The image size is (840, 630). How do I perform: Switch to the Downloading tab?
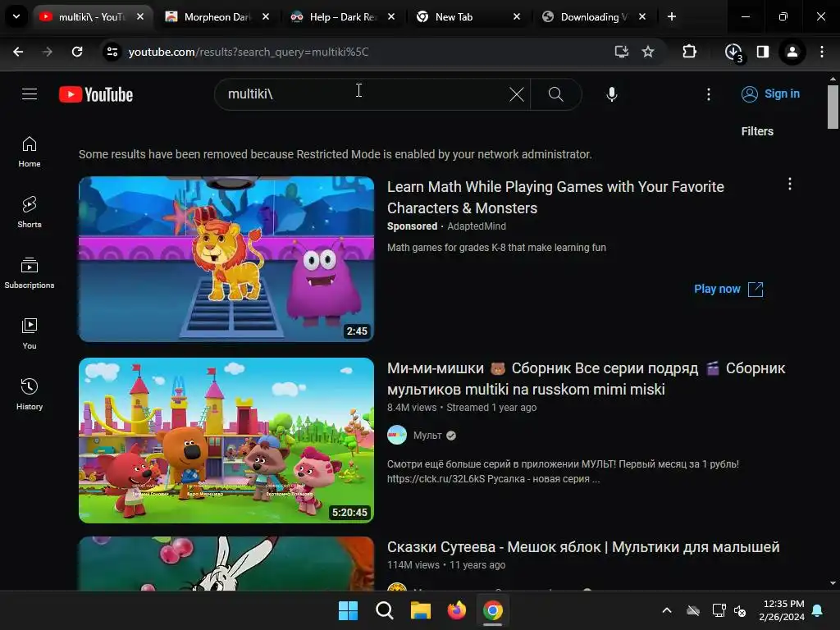(x=594, y=17)
